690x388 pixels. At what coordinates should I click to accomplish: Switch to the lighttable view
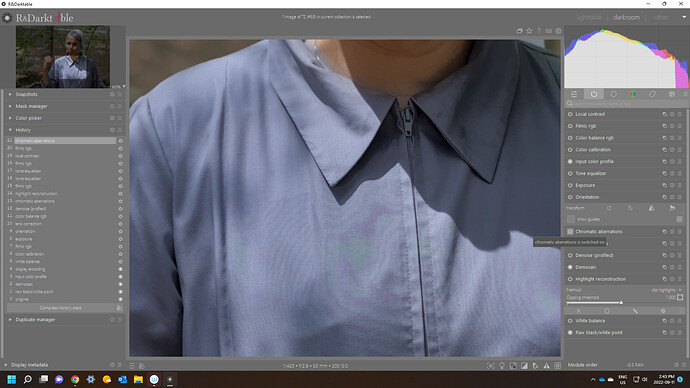click(589, 17)
